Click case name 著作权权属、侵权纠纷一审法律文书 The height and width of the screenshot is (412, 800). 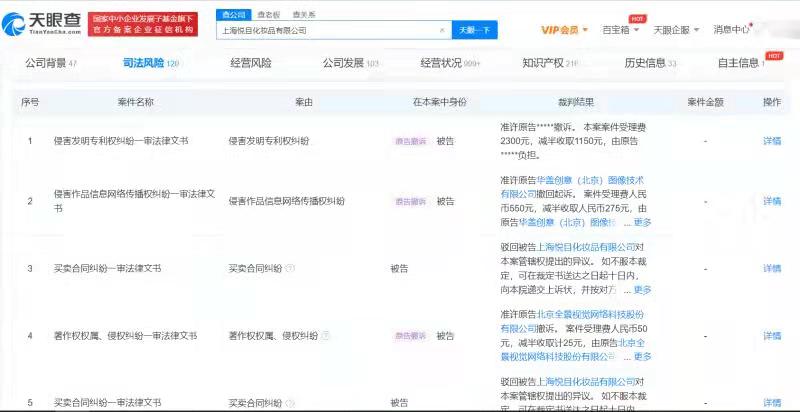pyautogui.click(x=126, y=336)
